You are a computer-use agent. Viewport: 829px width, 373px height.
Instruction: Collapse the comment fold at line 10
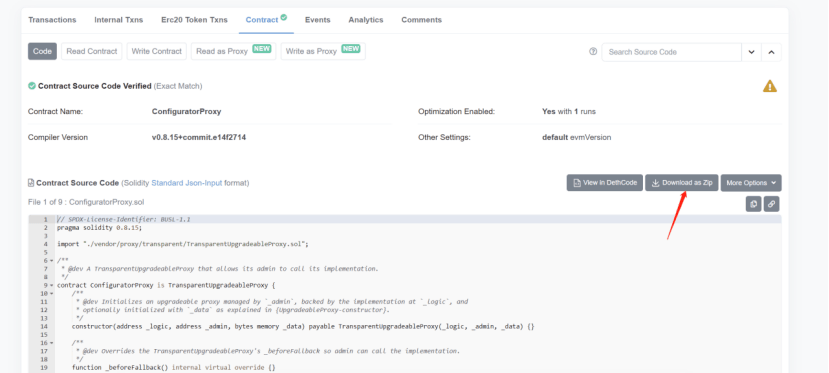pyautogui.click(x=51, y=293)
